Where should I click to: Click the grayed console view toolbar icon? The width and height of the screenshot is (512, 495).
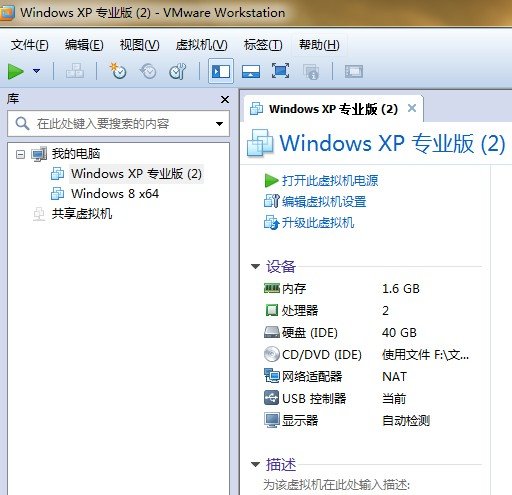point(354,72)
